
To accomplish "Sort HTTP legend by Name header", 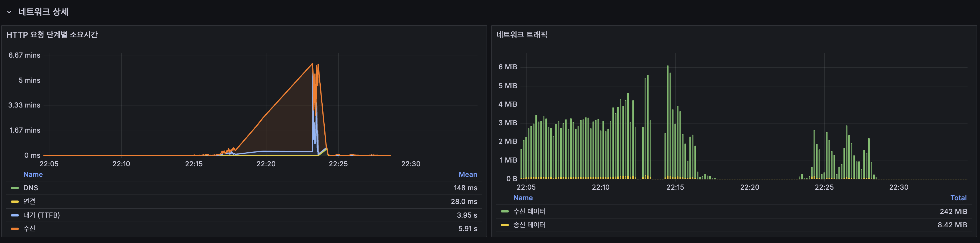I will pos(33,175).
